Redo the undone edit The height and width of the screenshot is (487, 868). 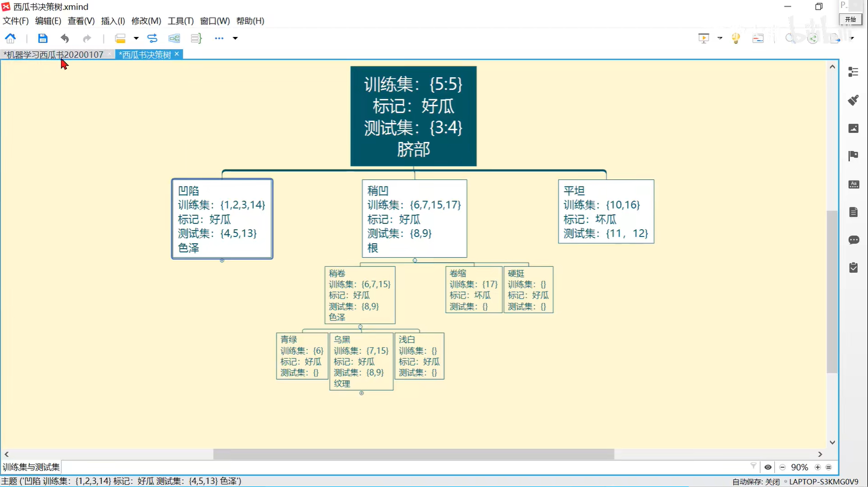click(87, 38)
